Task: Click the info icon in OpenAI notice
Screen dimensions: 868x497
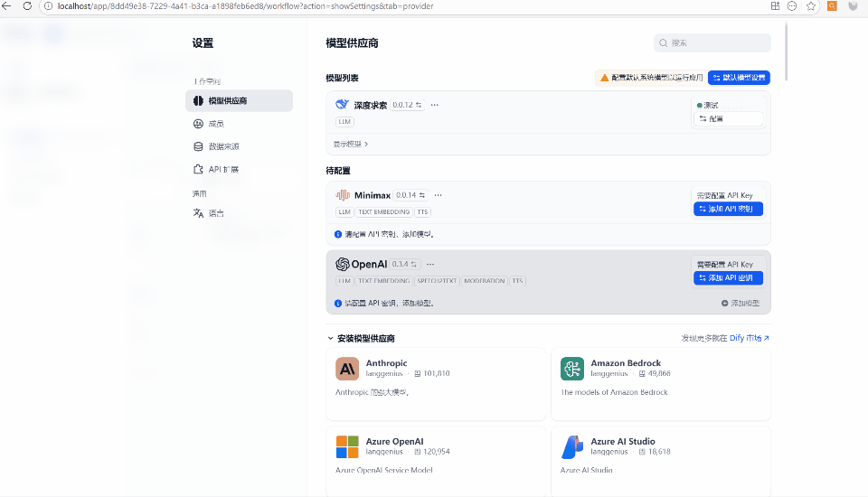Action: 338,304
